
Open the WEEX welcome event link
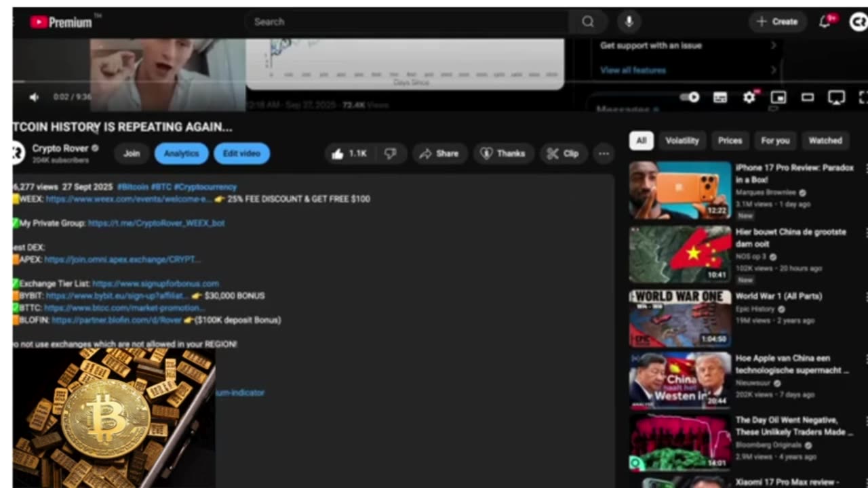click(128, 199)
